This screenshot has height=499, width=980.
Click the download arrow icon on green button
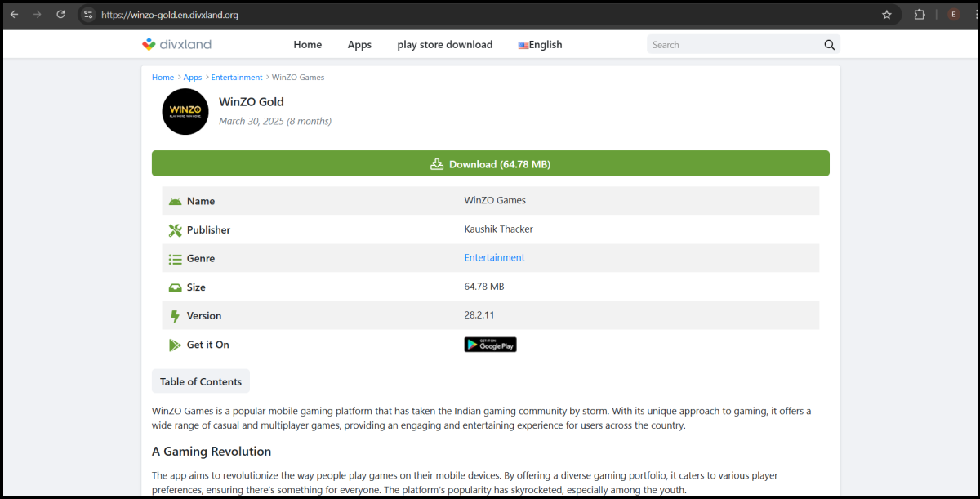coord(437,163)
